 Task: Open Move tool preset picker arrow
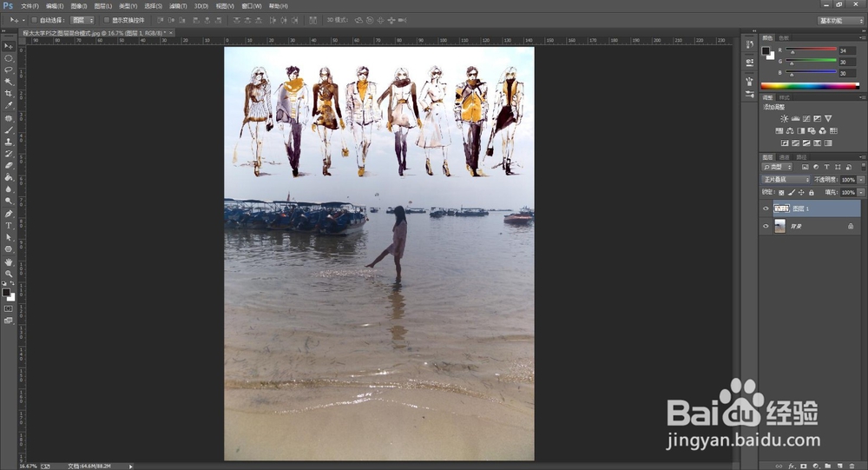23,20
